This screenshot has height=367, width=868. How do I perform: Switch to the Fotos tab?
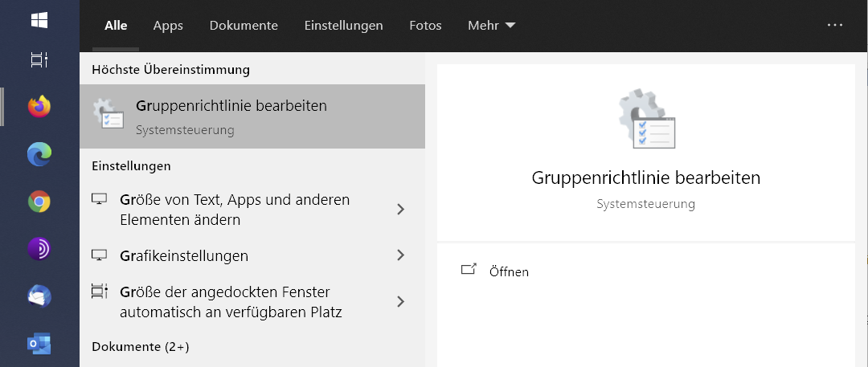pos(426,26)
